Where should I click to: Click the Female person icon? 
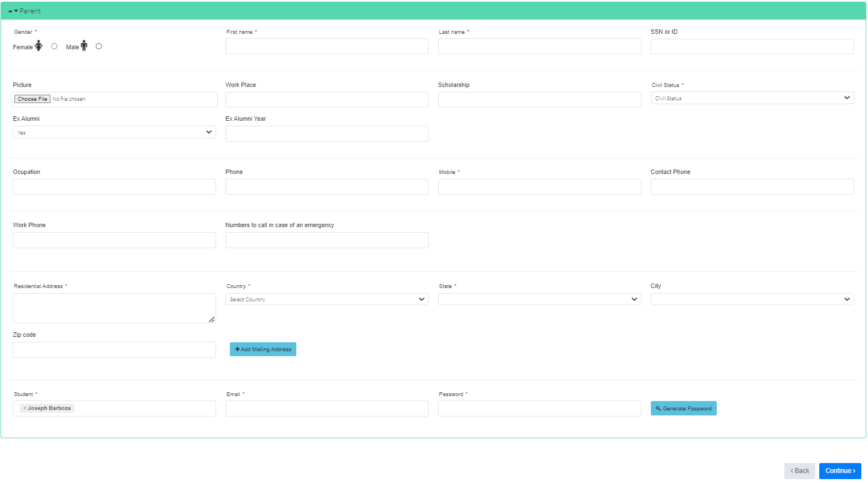pos(38,46)
